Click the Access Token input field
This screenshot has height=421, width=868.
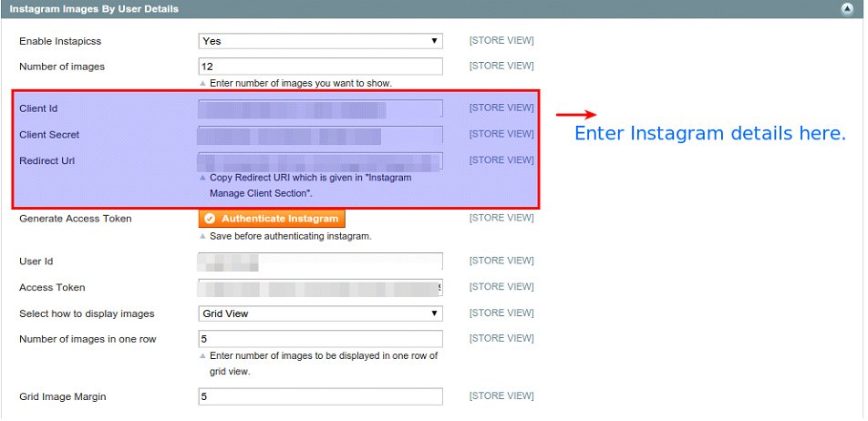(x=321, y=287)
